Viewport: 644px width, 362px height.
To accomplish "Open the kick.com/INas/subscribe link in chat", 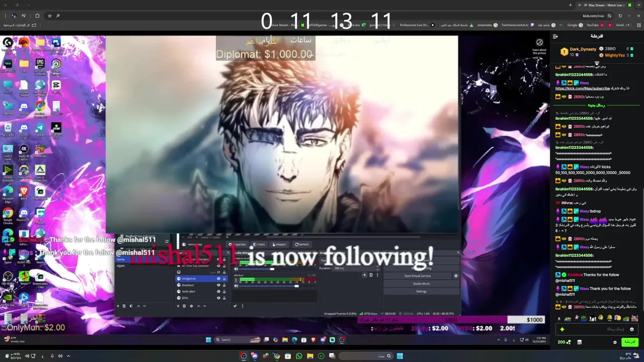I will pyautogui.click(x=582, y=88).
